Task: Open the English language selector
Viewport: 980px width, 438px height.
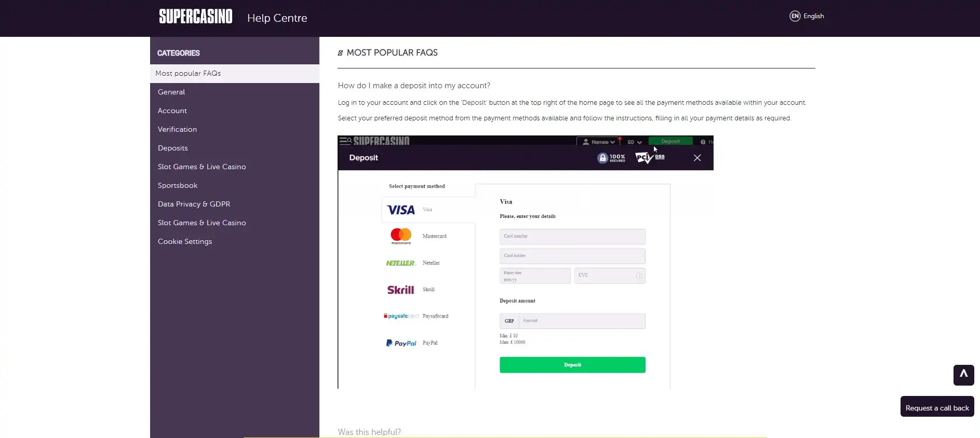Action: (x=813, y=16)
